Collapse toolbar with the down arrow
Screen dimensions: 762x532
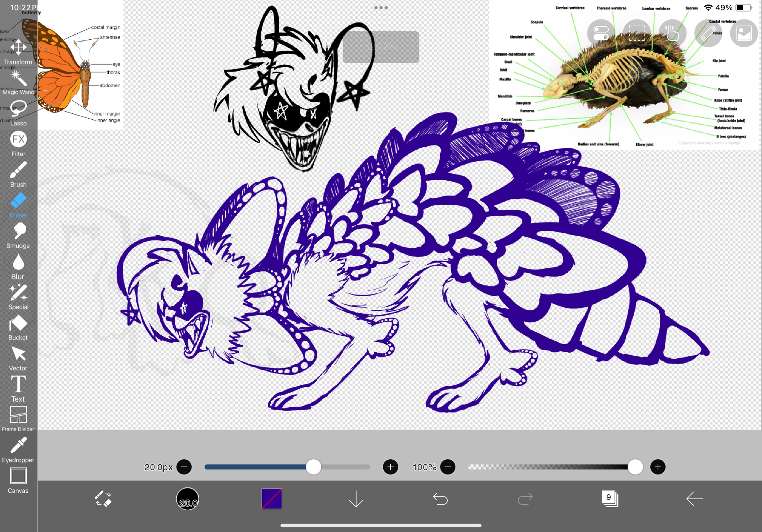pos(356,498)
